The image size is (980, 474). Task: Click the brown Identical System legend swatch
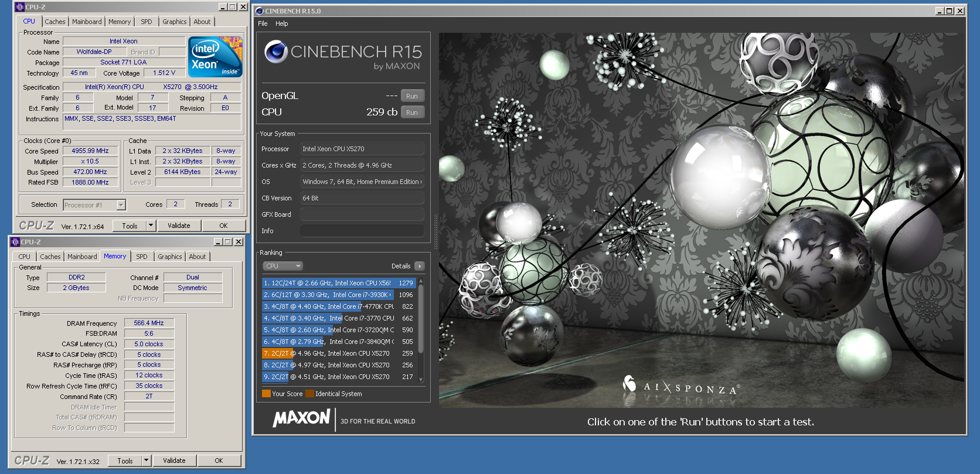309,394
